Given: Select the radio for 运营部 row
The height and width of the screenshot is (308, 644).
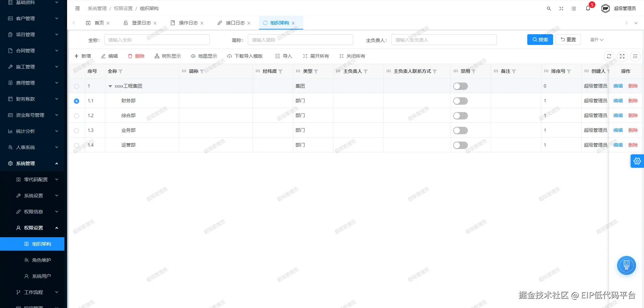Looking at the screenshot, I should 76,145.
